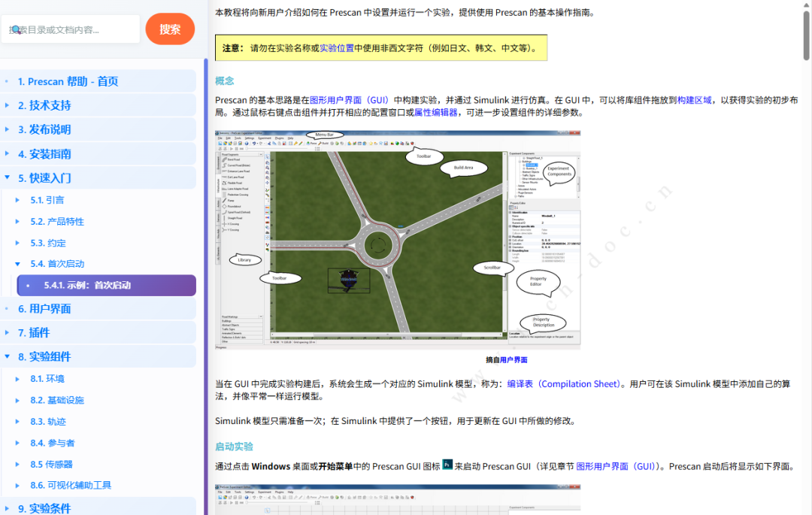Open the 5.1. 引言 page label
Image resolution: width=812 pixels, height=515 pixels.
[x=47, y=200]
